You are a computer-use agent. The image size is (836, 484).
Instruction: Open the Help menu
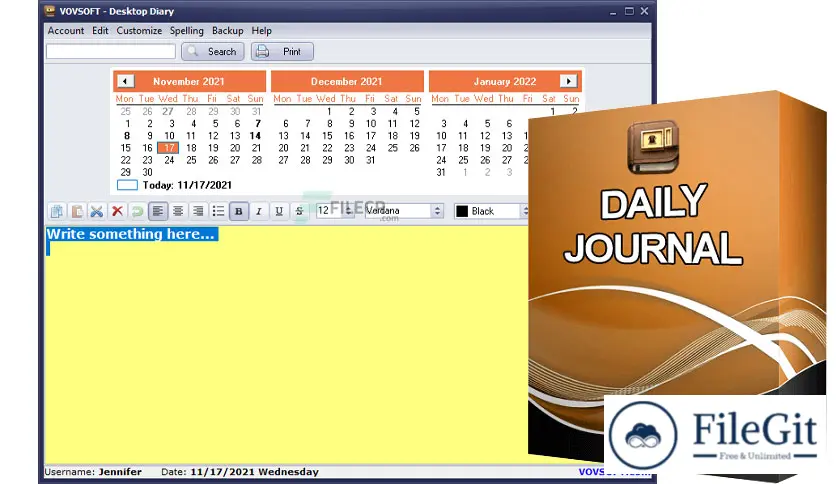pos(261,30)
